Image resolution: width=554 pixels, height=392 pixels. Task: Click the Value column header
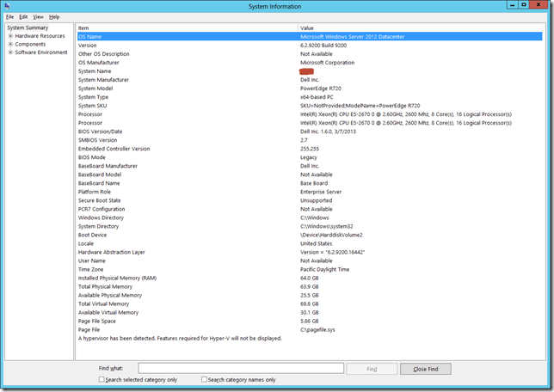(x=421, y=28)
